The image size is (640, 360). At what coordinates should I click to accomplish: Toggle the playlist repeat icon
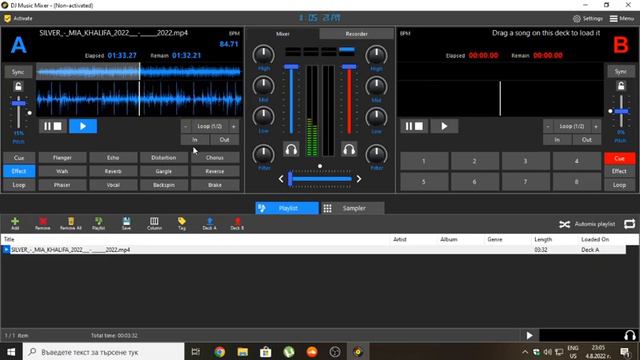point(629,224)
